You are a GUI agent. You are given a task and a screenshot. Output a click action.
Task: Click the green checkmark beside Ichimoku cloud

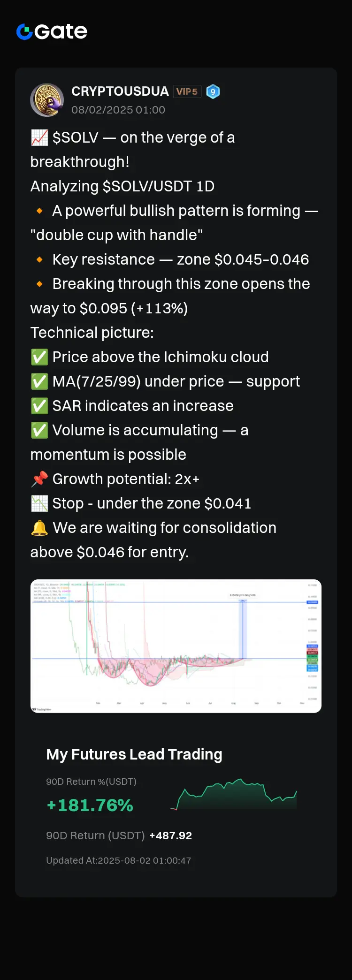coord(39,357)
